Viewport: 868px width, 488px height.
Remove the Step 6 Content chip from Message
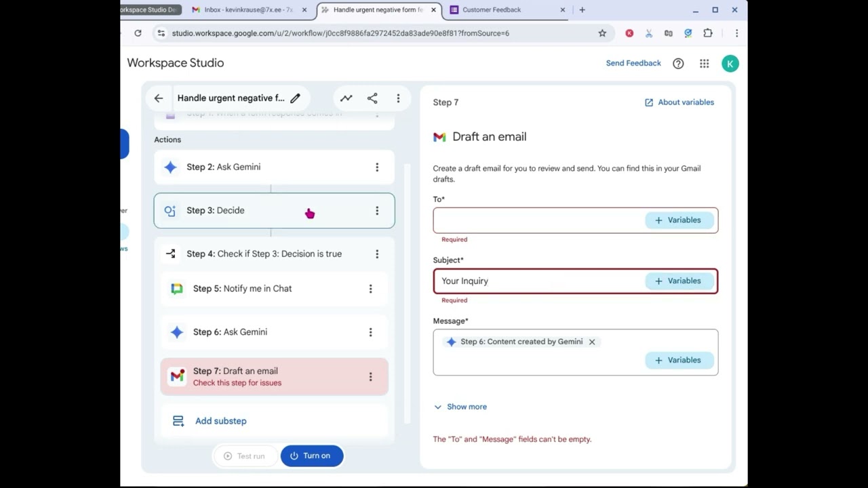pos(592,342)
